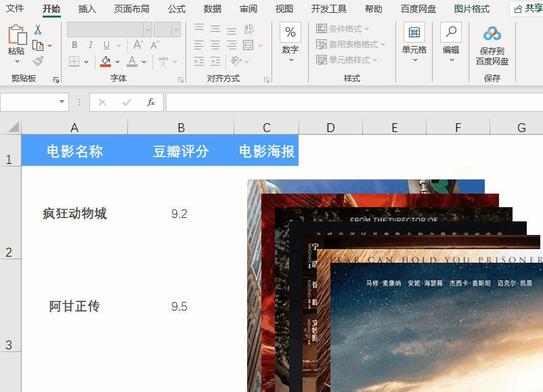Click the 共享 share button
Viewport: 543px width, 392px height.
point(527,9)
